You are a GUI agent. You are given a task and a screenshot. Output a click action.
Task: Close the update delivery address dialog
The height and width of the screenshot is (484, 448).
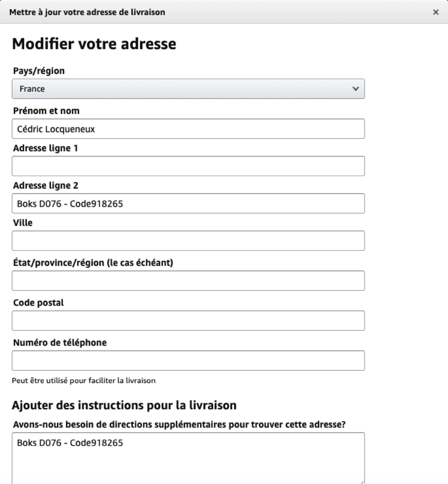[x=435, y=12]
